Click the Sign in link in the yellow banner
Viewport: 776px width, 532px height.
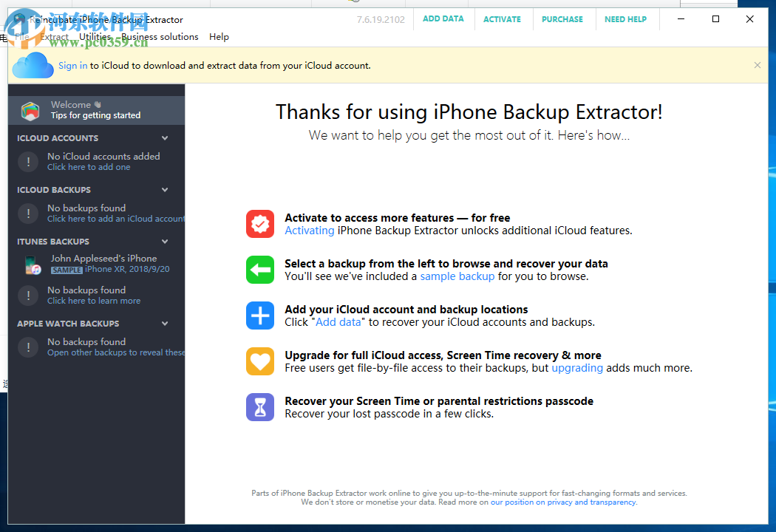[x=72, y=65]
